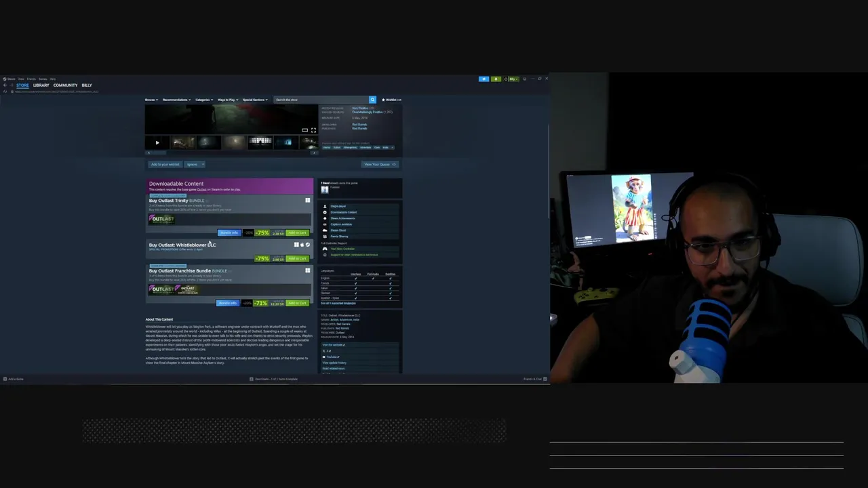Select the barred window screenshot thumbnail
Image resolution: width=868 pixels, height=488 pixels.
click(260, 142)
